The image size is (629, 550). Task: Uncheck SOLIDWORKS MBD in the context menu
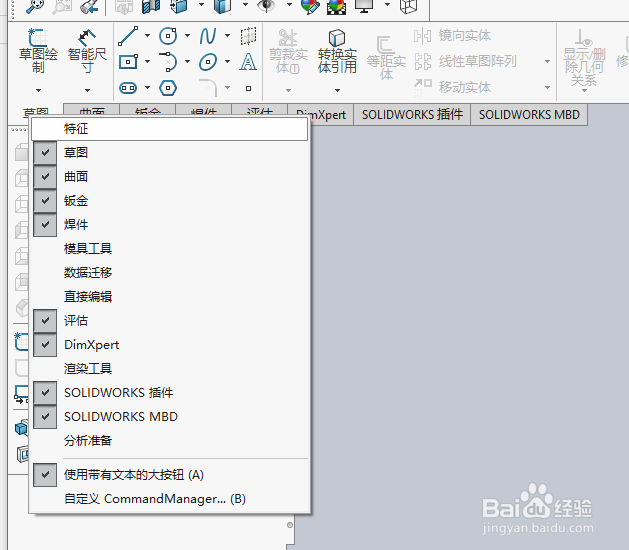click(45, 417)
